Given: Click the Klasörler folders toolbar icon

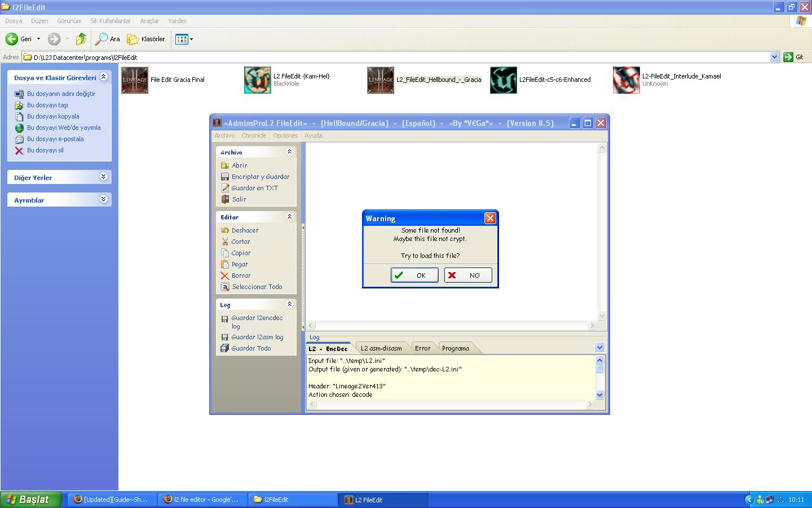Looking at the screenshot, I should pyautogui.click(x=133, y=39).
